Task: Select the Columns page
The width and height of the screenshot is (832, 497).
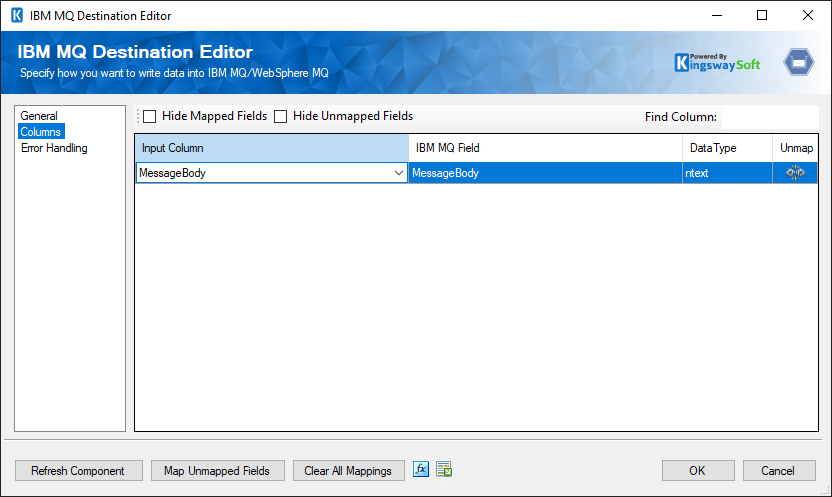Action: 41,132
